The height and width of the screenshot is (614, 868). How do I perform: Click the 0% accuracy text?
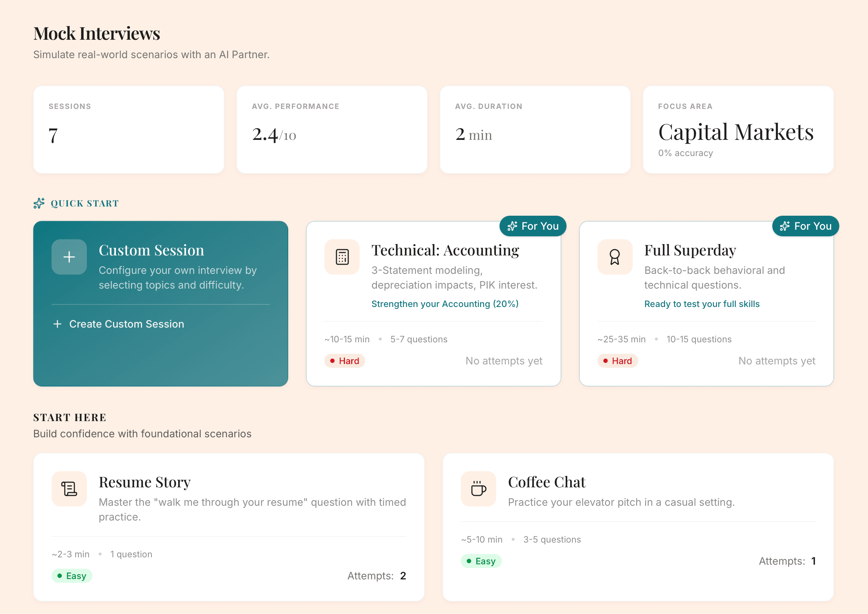685,153
